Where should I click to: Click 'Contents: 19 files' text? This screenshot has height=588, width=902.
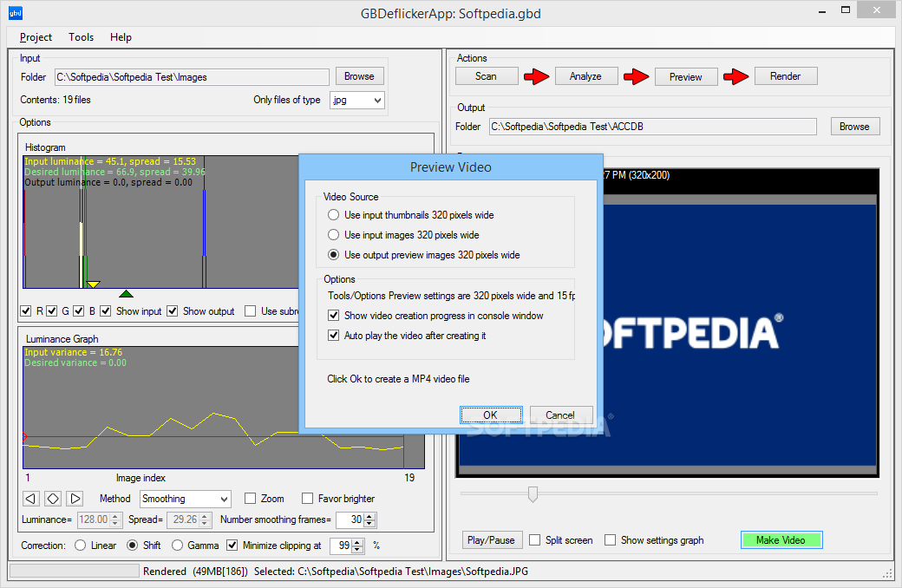pyautogui.click(x=56, y=100)
